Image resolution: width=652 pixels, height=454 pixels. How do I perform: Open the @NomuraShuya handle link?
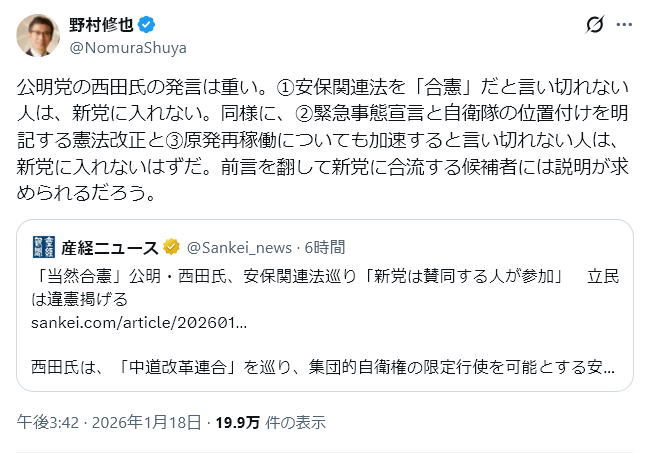point(127,47)
